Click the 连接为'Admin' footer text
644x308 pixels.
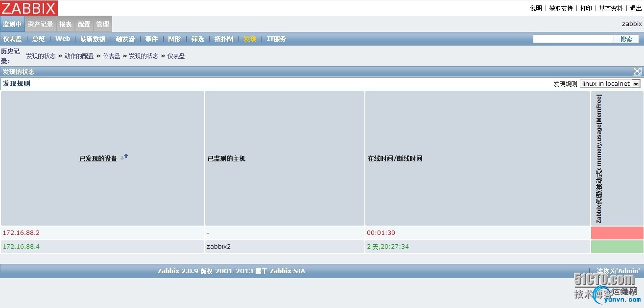[x=618, y=271]
